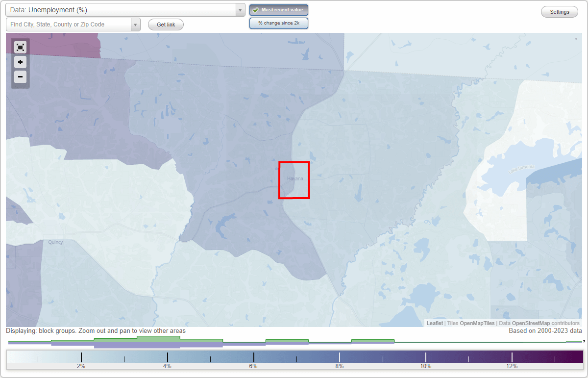Click the Get link button

click(166, 25)
